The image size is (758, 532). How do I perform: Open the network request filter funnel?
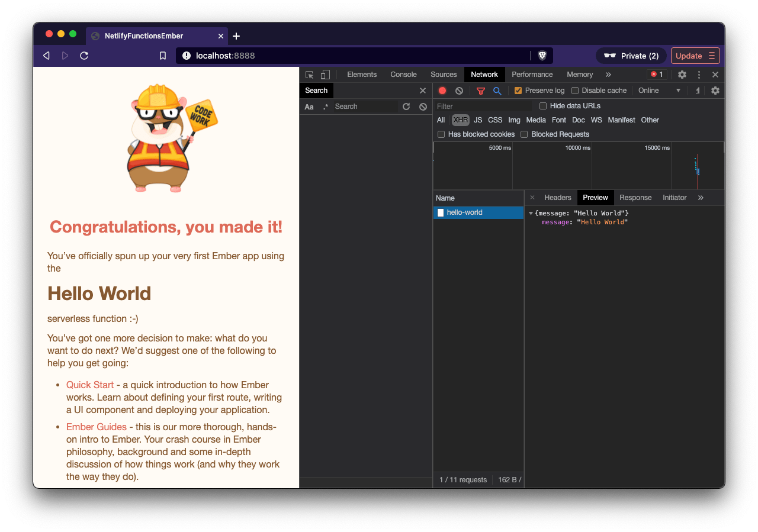(480, 90)
